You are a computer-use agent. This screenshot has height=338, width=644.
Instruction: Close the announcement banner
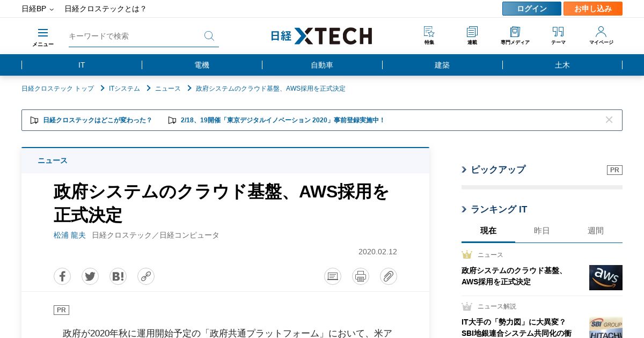click(609, 120)
